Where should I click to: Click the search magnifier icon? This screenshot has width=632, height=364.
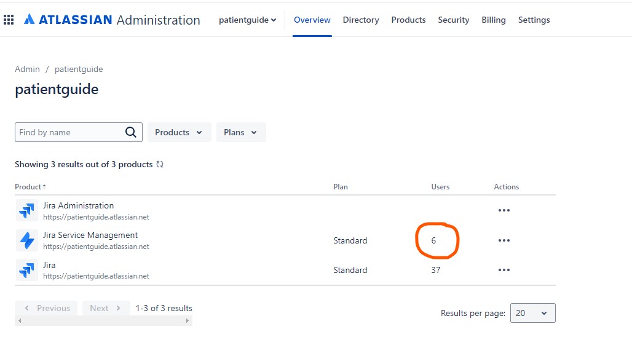(130, 132)
